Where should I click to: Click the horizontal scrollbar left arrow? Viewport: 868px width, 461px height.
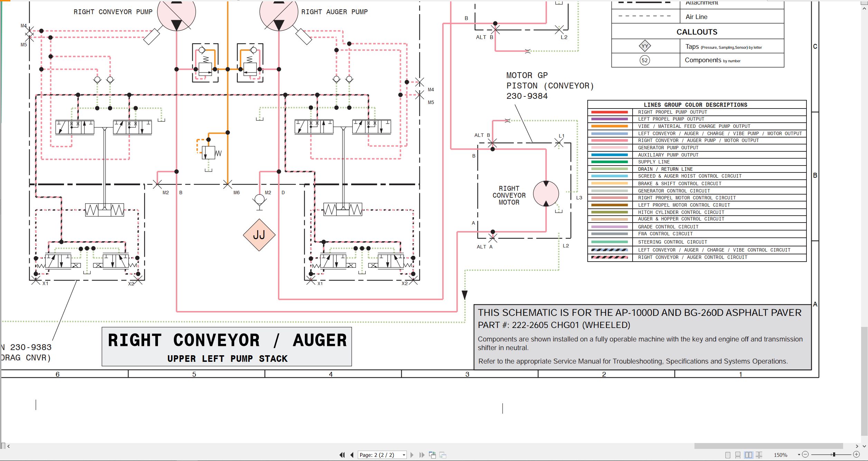(x=9, y=446)
